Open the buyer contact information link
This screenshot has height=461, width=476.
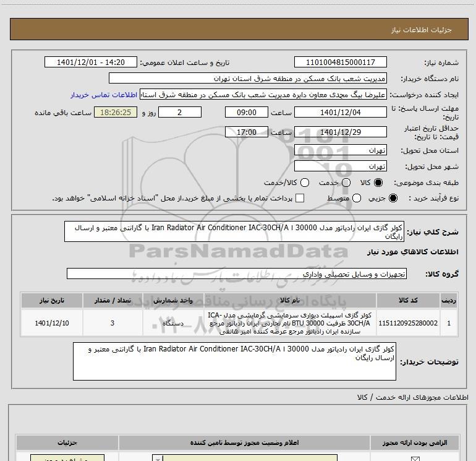point(104,95)
